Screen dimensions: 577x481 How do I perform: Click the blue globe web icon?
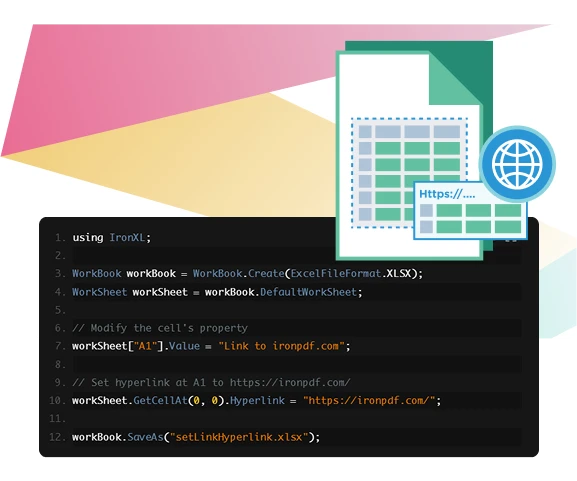[518, 164]
